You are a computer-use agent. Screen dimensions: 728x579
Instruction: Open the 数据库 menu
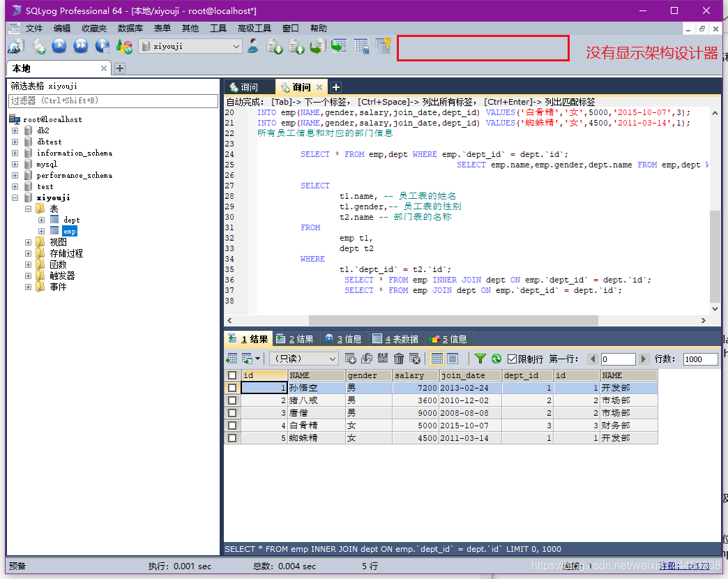tap(130, 29)
